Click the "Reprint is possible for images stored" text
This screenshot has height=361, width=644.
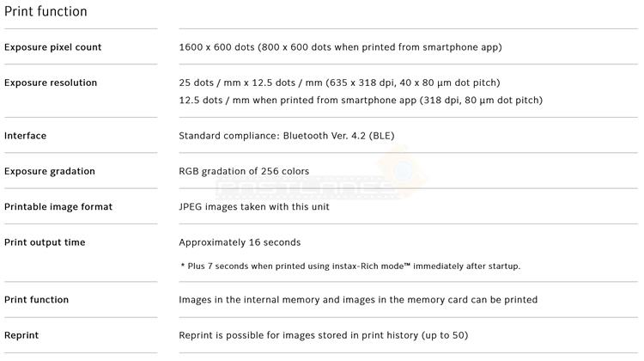pos(323,335)
